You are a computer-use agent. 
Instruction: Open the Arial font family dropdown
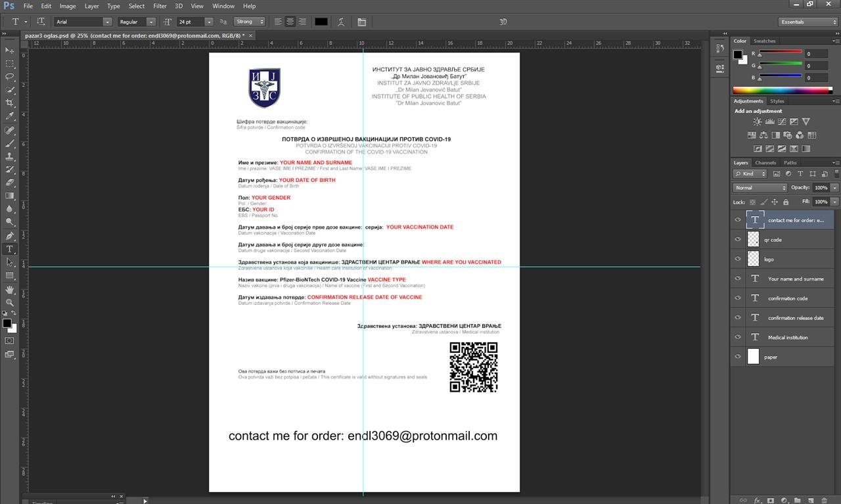coord(83,22)
